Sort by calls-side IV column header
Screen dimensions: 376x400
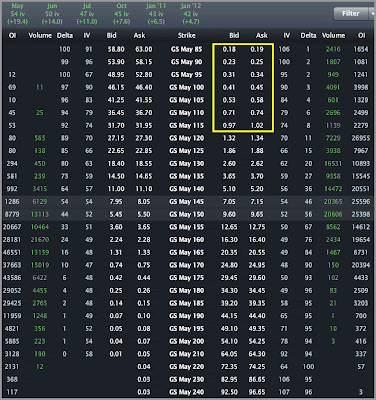tap(87, 35)
